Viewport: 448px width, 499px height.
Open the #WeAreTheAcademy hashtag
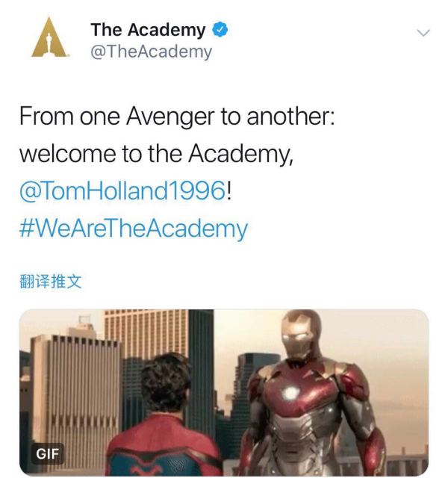click(x=134, y=229)
